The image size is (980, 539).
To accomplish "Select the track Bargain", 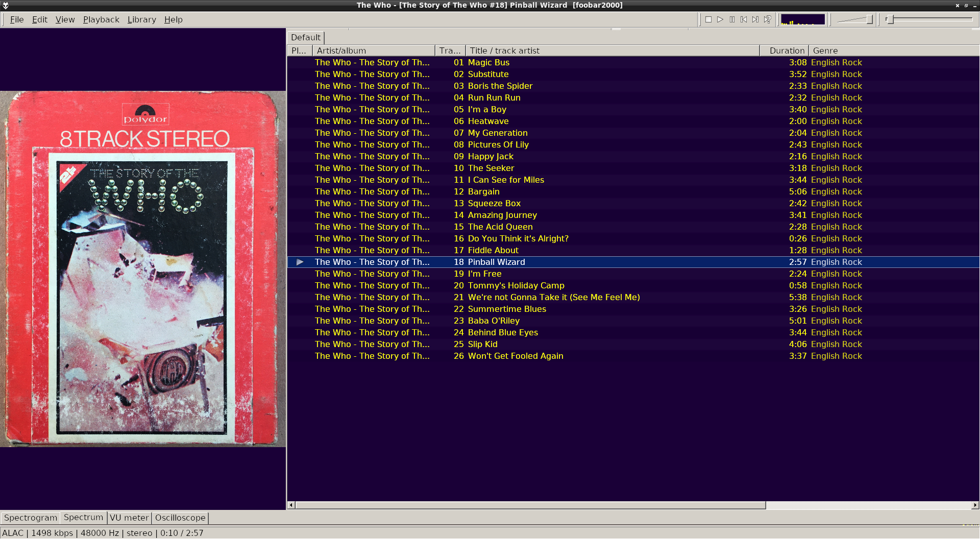I will pyautogui.click(x=633, y=191).
